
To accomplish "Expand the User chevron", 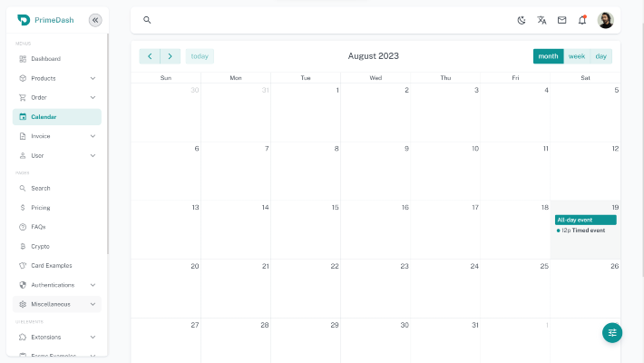I will [93, 155].
